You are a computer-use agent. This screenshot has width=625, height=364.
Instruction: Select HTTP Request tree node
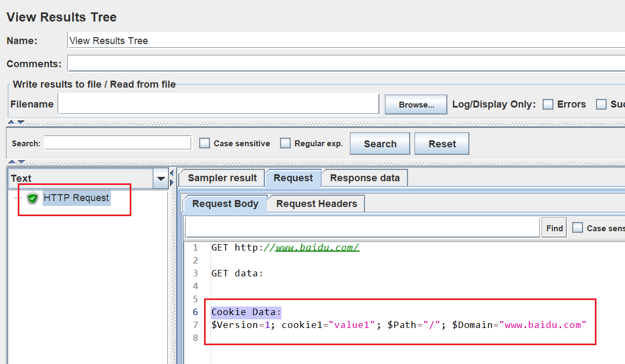click(76, 198)
